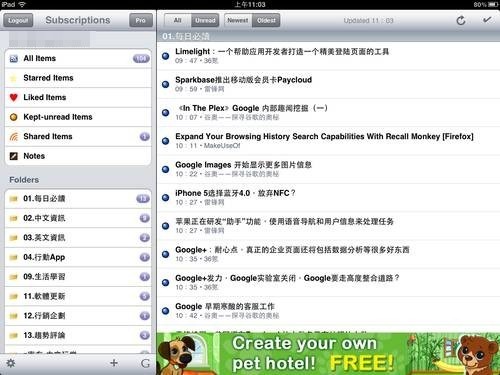Tap unread count badge on All Items
The width and height of the screenshot is (500, 375).
pos(141,59)
